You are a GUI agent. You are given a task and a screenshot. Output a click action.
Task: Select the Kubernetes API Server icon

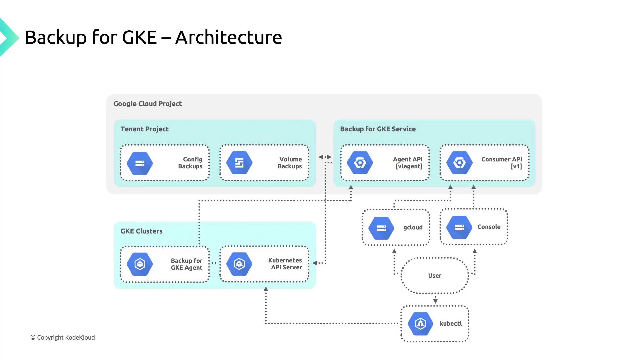[239, 264]
